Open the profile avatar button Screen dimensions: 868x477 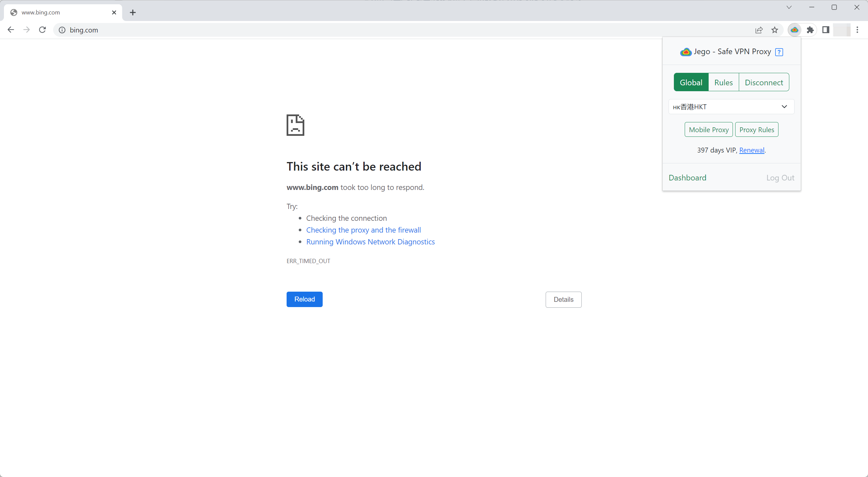point(842,30)
